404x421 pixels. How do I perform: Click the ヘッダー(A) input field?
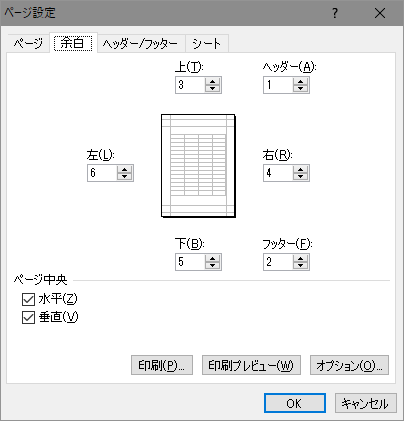[278, 85]
